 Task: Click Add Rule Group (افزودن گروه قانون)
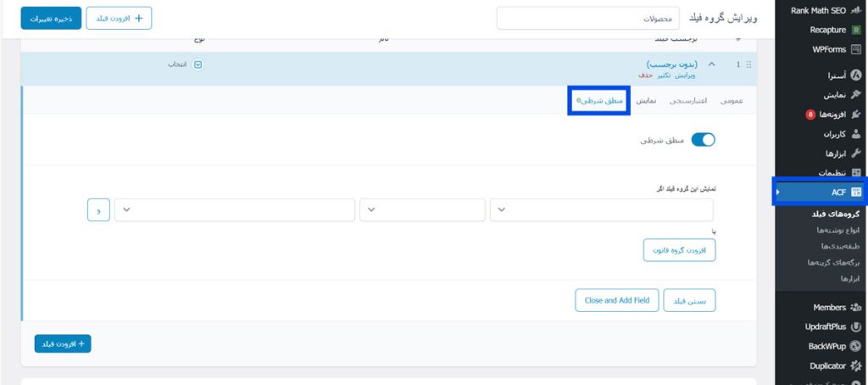point(680,250)
